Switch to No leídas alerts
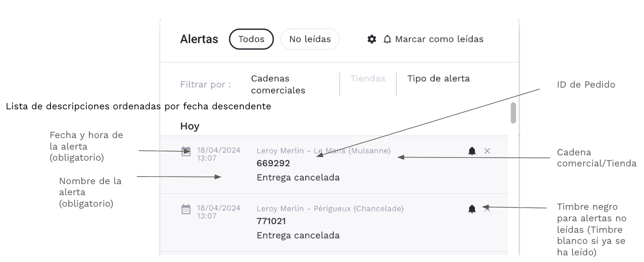Viewport: 644px width, 262px height. 310,39
